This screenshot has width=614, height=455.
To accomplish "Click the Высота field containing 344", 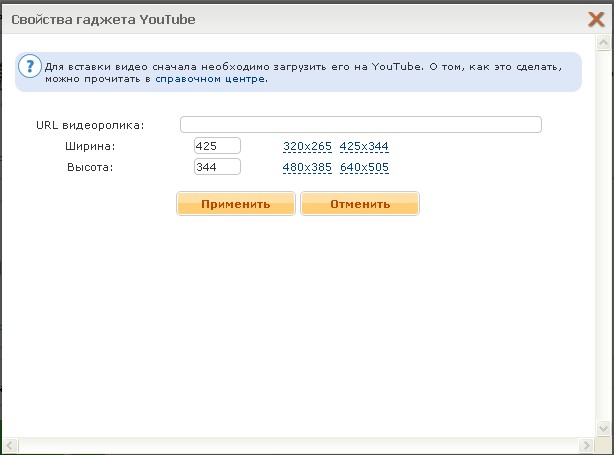I will 217,167.
